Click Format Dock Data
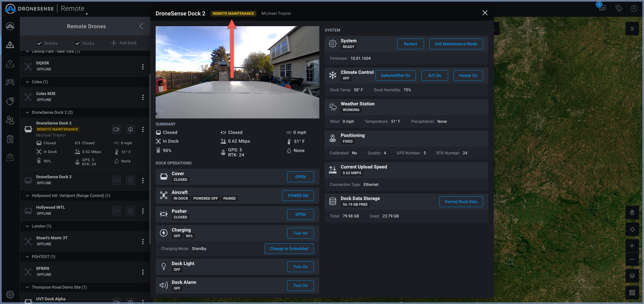This screenshot has height=304, width=644. click(461, 202)
